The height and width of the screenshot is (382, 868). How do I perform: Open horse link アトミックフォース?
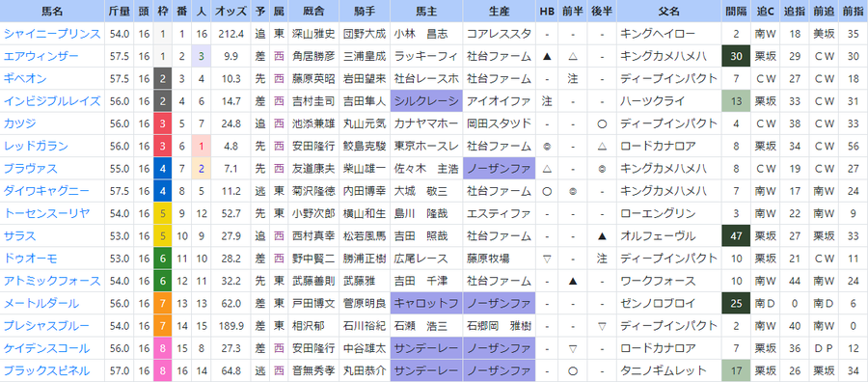click(x=52, y=281)
